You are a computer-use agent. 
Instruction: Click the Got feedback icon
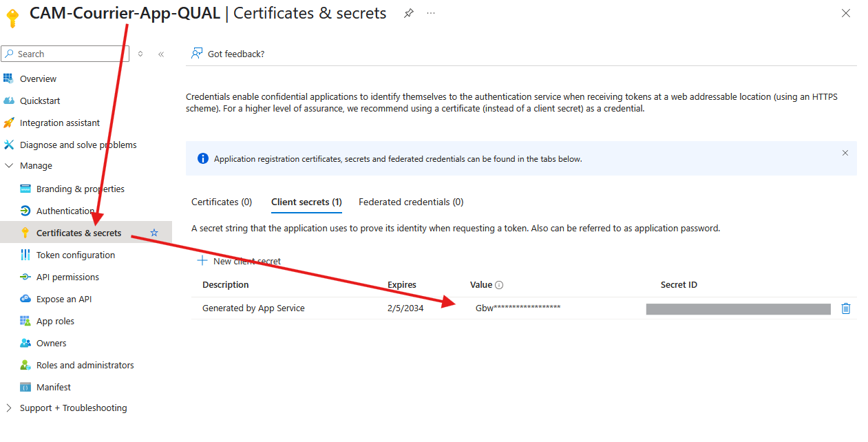click(x=197, y=54)
